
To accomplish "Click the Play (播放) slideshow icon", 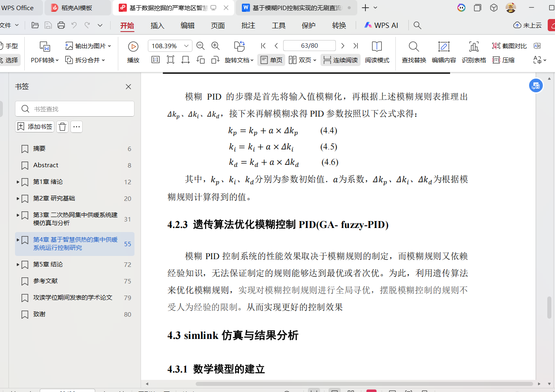I will click(x=133, y=47).
